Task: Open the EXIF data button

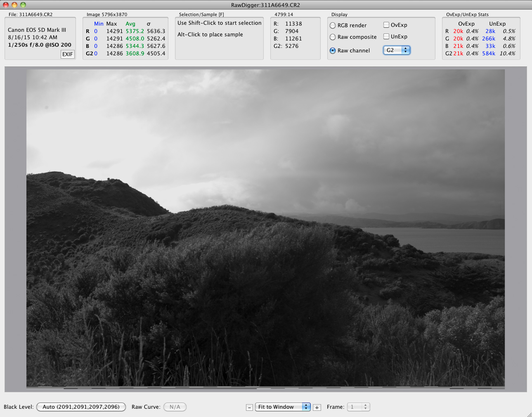Action: [x=68, y=54]
